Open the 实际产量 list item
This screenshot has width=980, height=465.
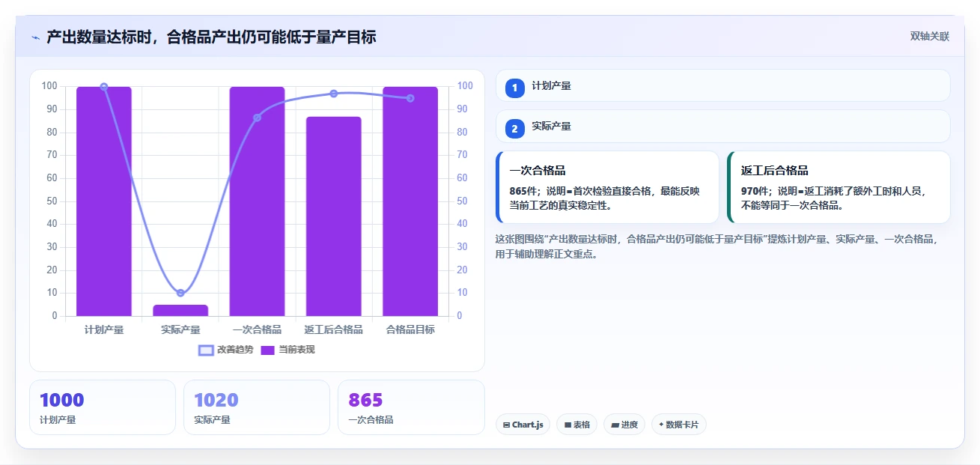click(723, 126)
